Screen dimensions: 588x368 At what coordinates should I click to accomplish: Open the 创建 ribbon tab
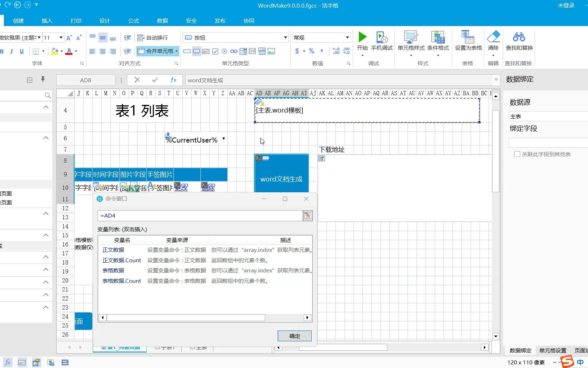pyautogui.click(x=18, y=21)
